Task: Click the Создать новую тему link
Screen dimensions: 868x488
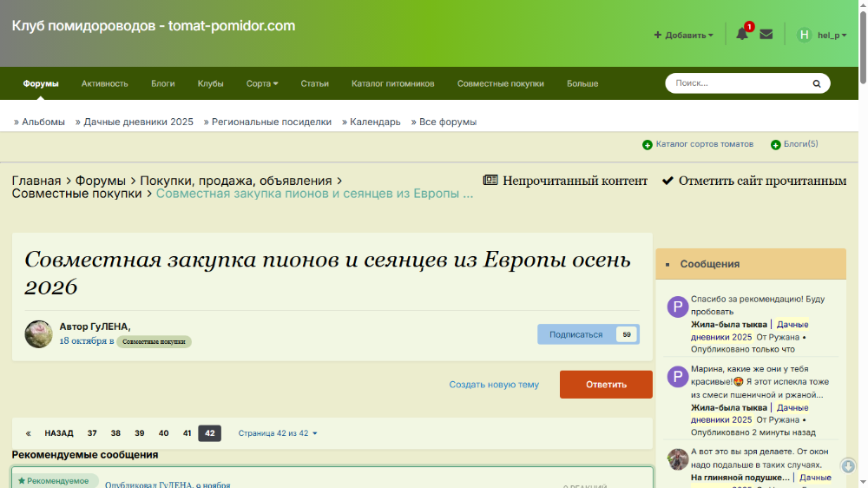Action: coord(494,385)
